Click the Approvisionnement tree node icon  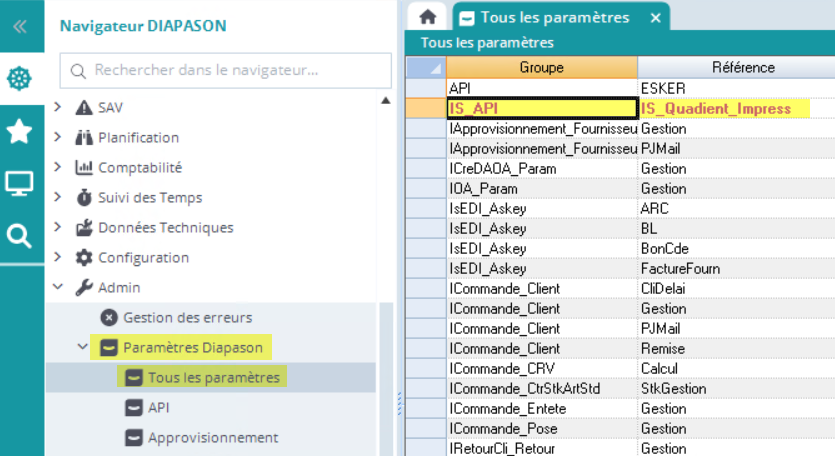coord(134,437)
